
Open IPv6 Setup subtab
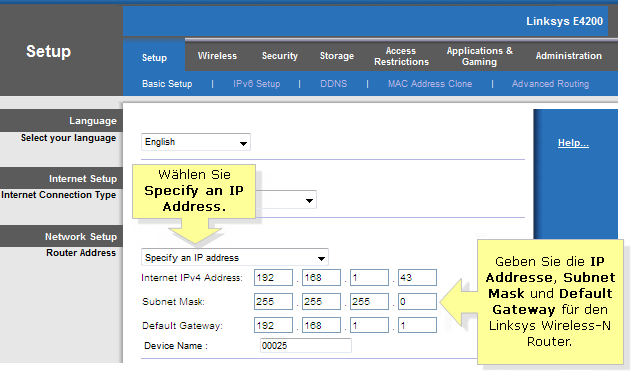(256, 84)
